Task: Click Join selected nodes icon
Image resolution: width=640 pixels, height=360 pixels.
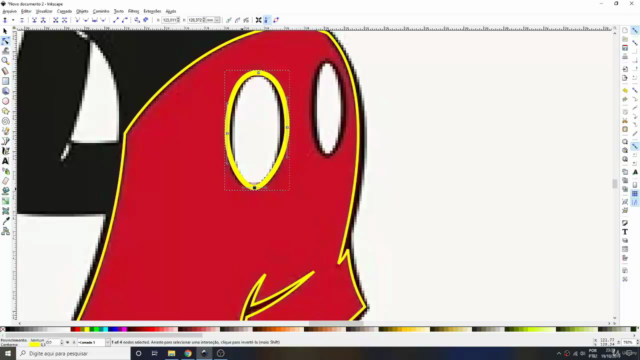Action: (x=34, y=20)
